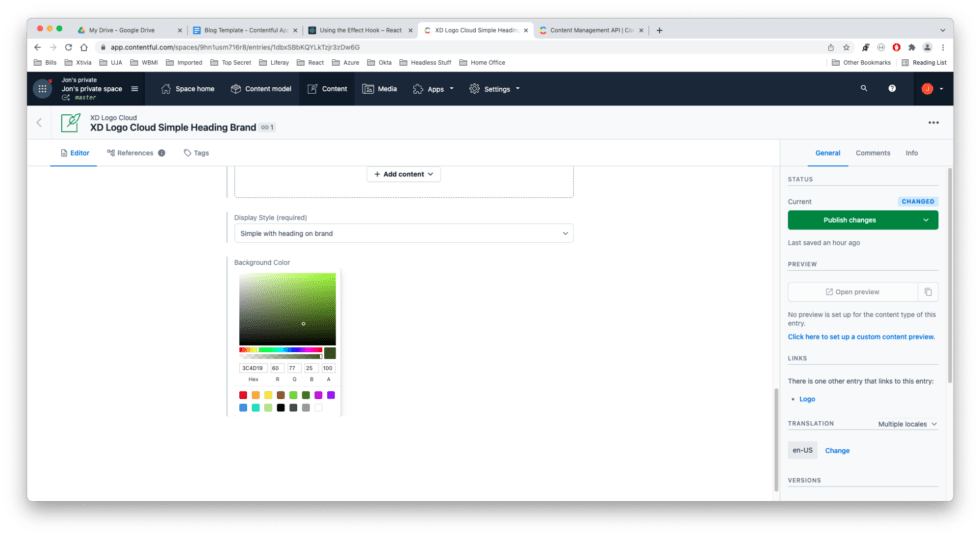This screenshot has height=537, width=980.
Task: Open the Add content dropdown
Action: point(404,174)
